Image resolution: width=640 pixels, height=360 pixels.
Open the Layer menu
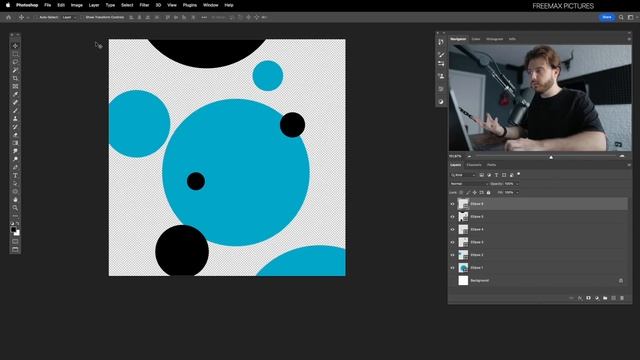coord(94,5)
